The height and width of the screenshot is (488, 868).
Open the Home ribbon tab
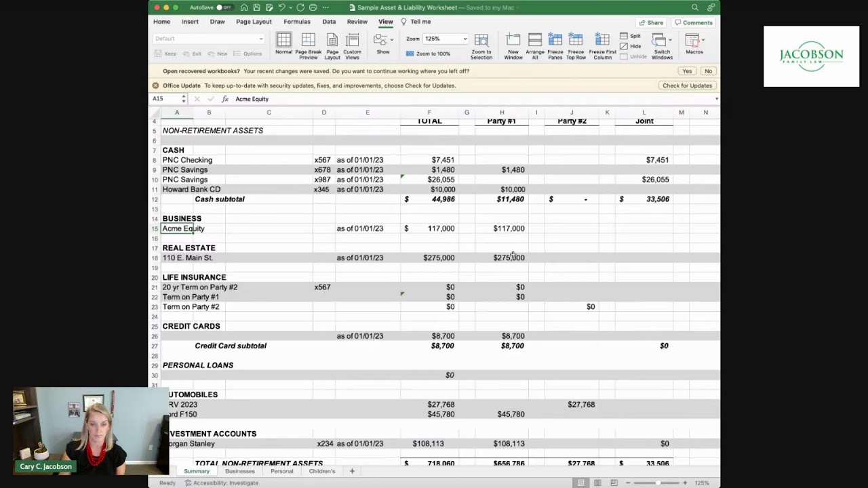coord(161,22)
